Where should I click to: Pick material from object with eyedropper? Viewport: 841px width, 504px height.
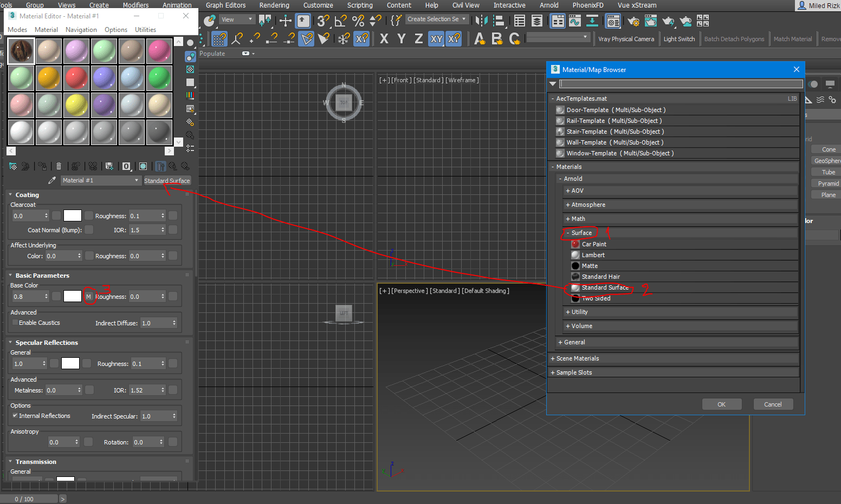(x=52, y=180)
